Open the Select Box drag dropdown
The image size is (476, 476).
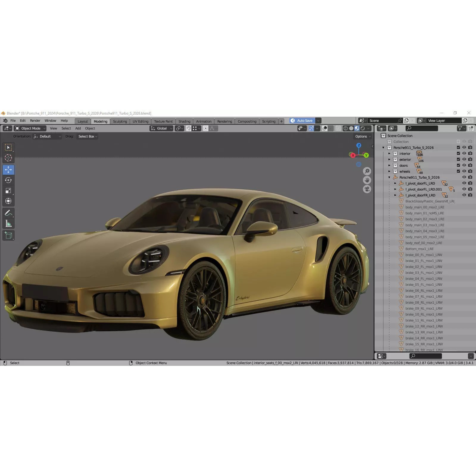coord(88,136)
